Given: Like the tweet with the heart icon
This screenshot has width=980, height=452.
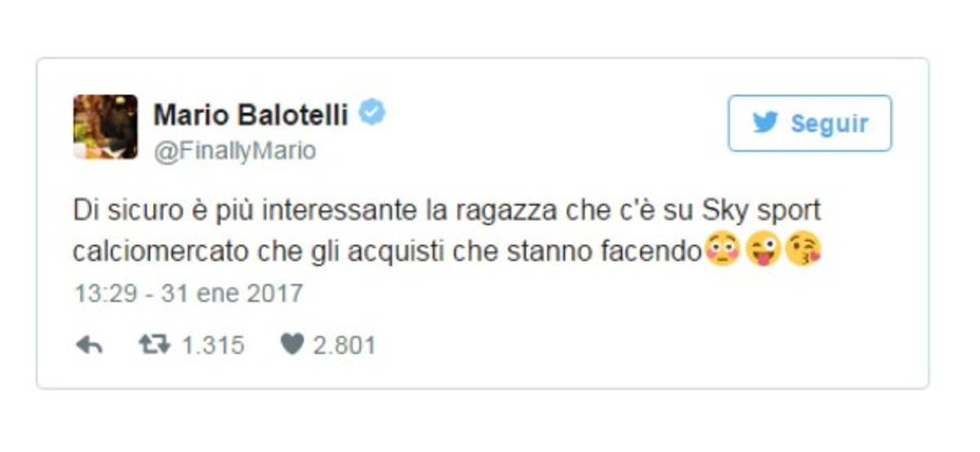Looking at the screenshot, I should 292,345.
